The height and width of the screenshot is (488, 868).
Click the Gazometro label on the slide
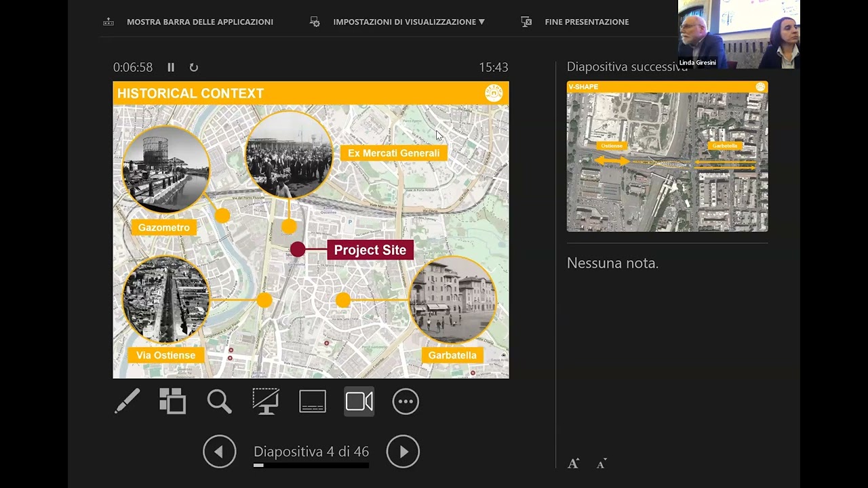164,228
